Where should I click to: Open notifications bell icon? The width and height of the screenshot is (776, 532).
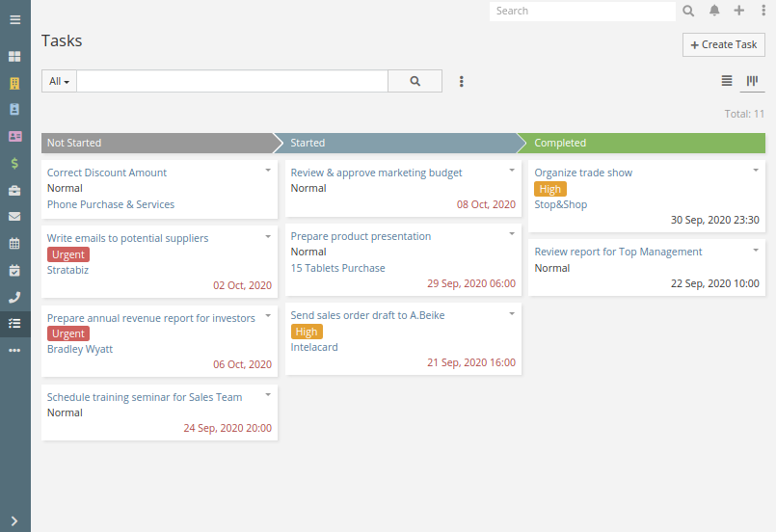tap(714, 11)
